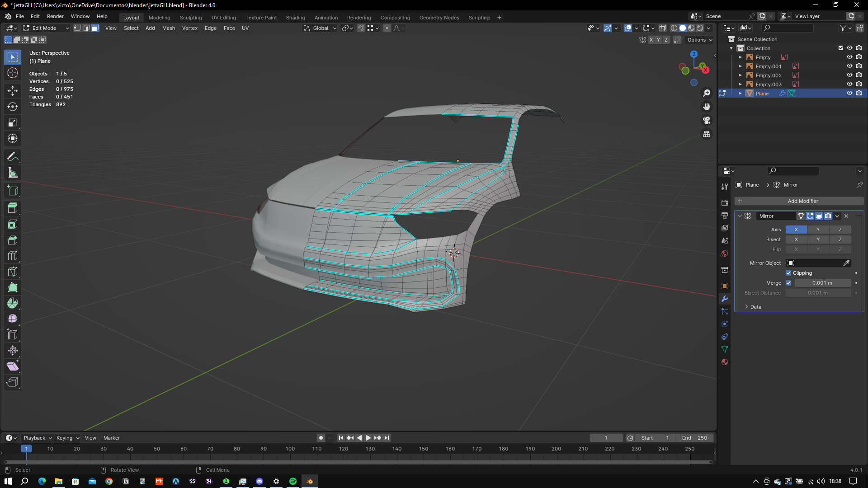The width and height of the screenshot is (868, 488).
Task: Open Modifier properties wrench tab
Action: [x=725, y=299]
